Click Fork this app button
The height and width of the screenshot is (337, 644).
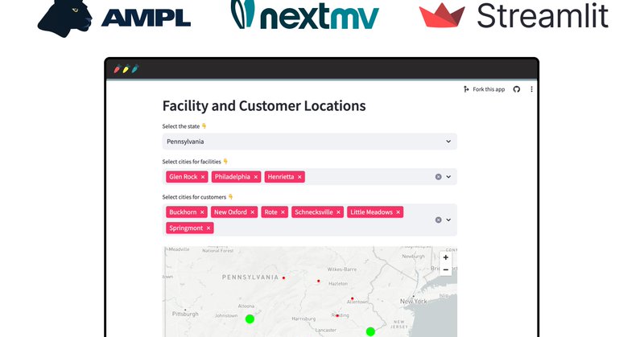coord(485,89)
